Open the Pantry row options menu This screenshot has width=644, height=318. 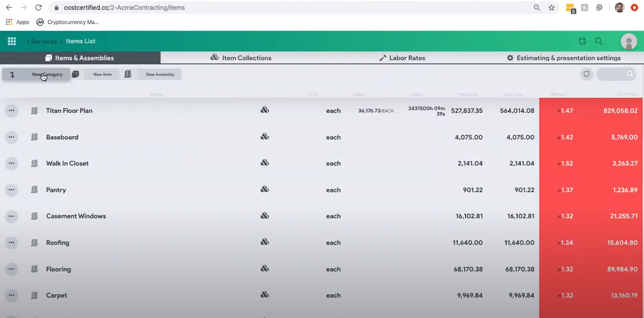coord(12,190)
